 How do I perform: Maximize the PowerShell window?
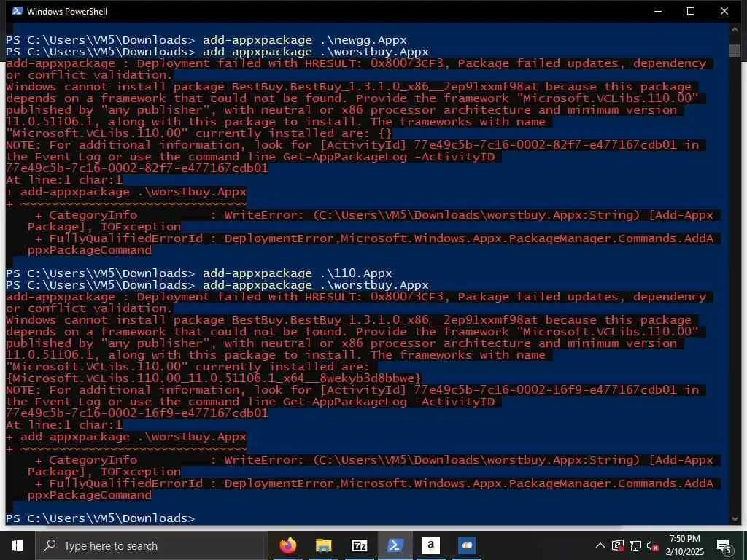tap(691, 11)
